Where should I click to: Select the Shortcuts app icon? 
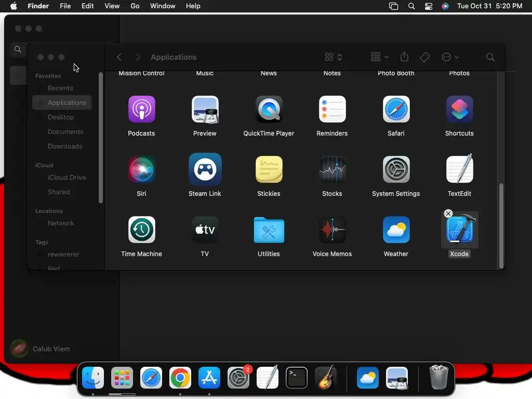click(x=459, y=109)
